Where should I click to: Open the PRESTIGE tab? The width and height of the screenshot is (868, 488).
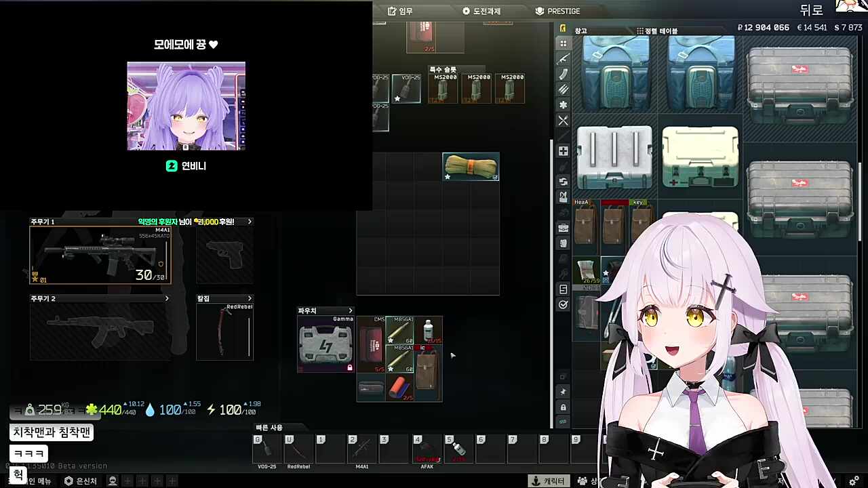tap(557, 11)
